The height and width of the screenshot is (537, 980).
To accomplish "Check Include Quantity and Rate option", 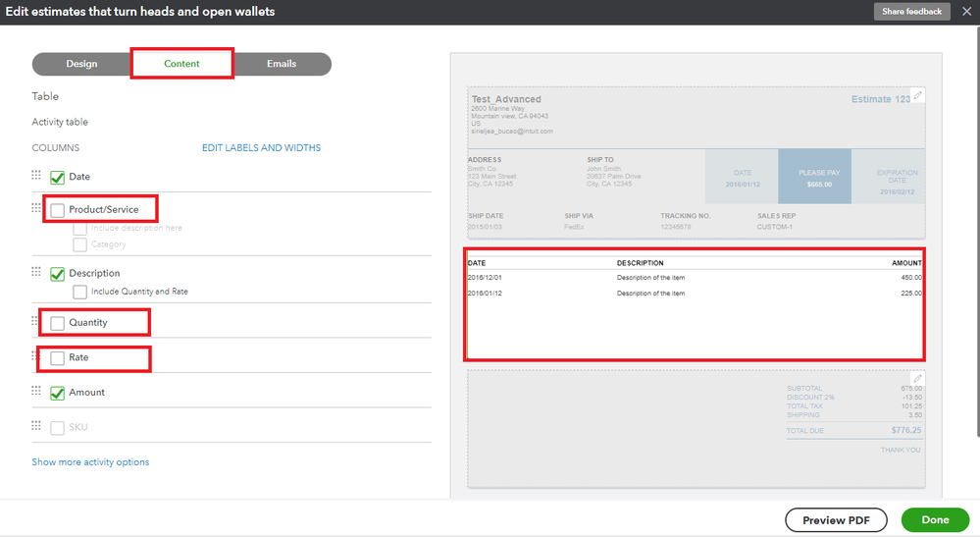I will (x=80, y=292).
